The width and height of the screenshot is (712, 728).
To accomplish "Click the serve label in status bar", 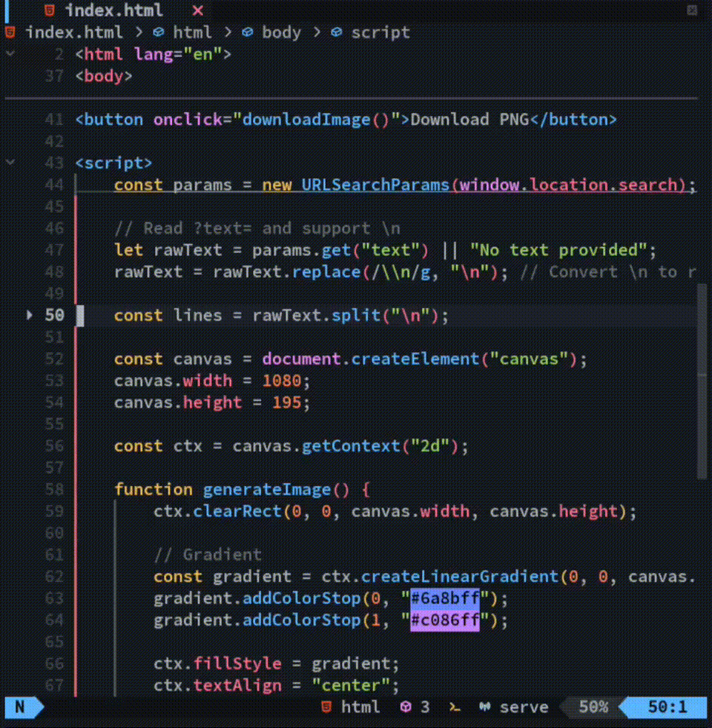I will [x=524, y=707].
